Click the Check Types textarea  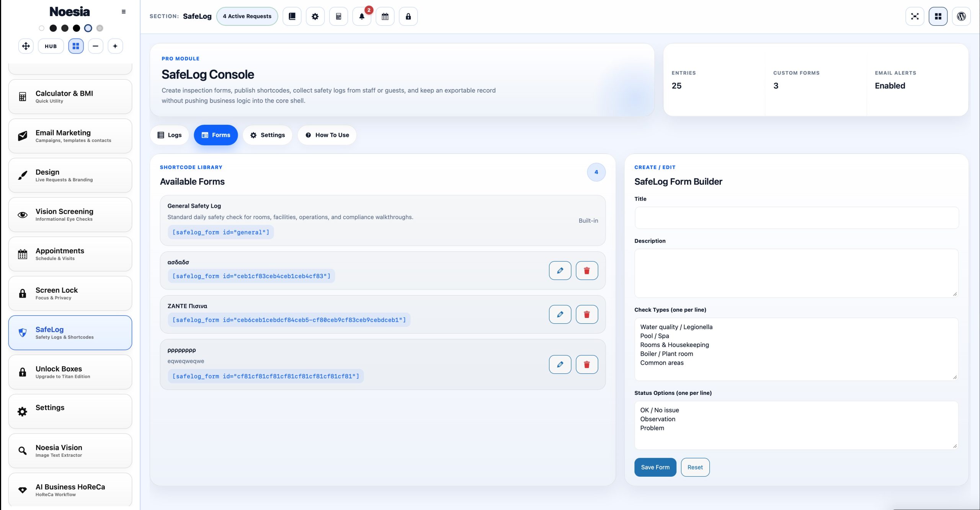pos(797,349)
